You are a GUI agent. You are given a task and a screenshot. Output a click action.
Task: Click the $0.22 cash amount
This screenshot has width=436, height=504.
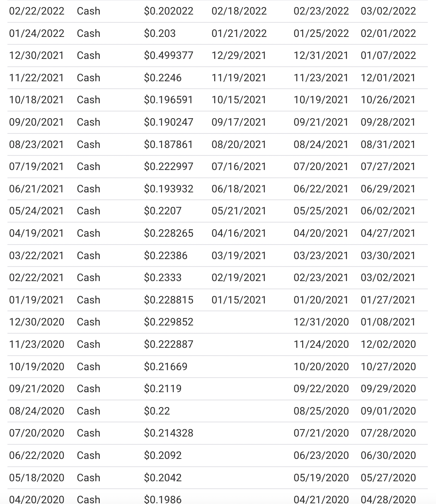click(157, 411)
